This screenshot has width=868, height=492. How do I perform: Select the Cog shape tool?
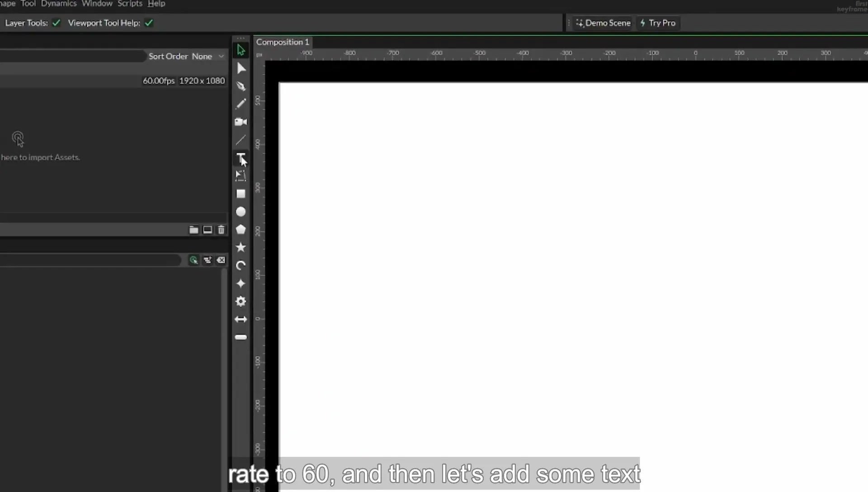pos(241,301)
